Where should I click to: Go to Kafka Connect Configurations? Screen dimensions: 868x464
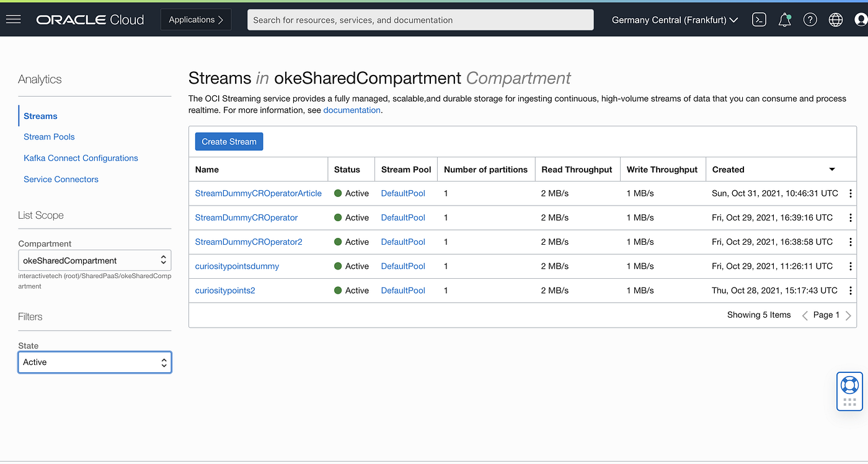(81, 158)
